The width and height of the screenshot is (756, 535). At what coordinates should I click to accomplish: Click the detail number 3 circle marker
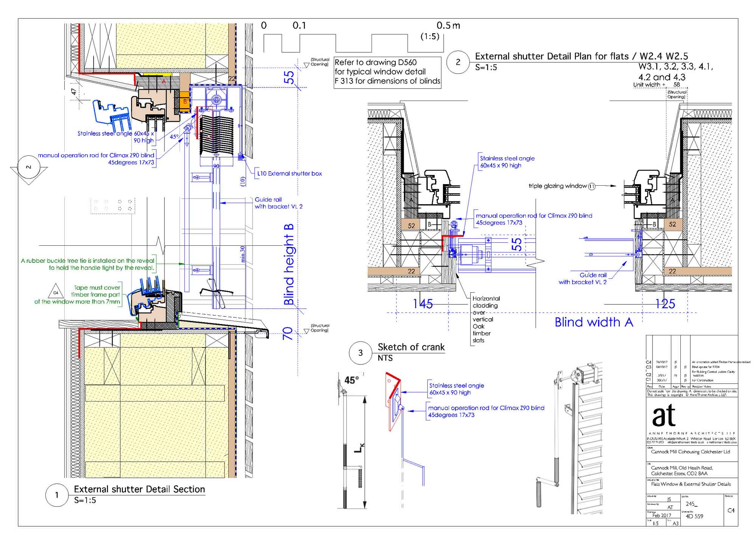click(x=360, y=353)
